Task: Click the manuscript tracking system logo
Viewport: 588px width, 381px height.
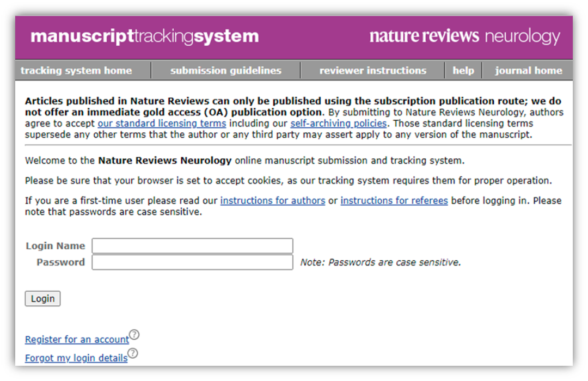Action: 144,37
